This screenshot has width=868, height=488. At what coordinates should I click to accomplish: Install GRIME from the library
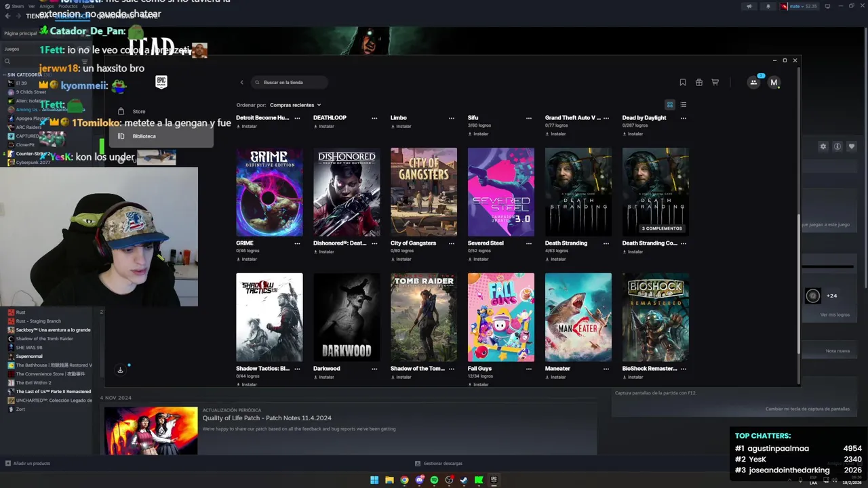[x=247, y=259]
